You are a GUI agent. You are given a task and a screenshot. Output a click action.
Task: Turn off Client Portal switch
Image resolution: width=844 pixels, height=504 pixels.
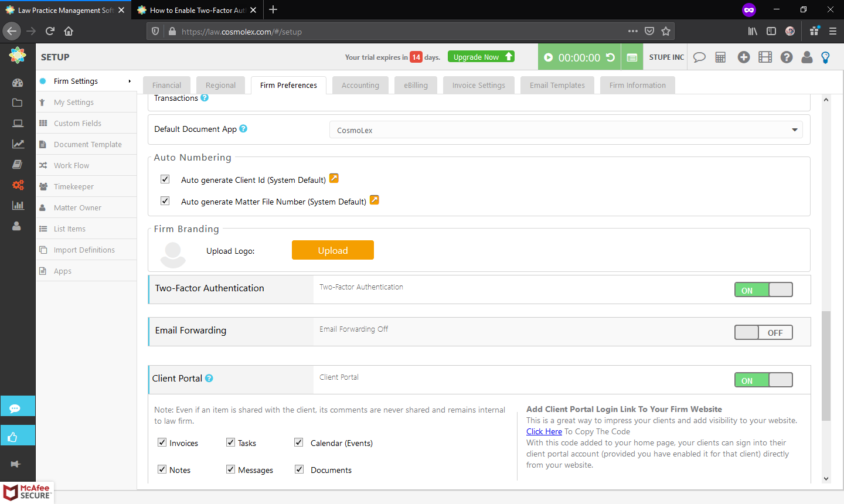point(764,380)
